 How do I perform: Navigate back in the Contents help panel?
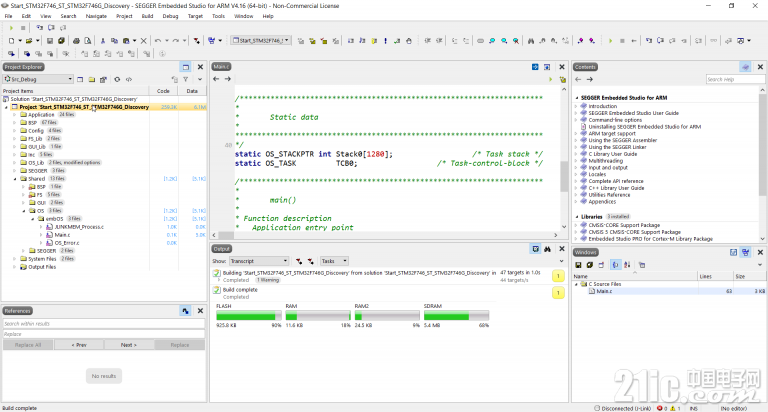pos(578,79)
